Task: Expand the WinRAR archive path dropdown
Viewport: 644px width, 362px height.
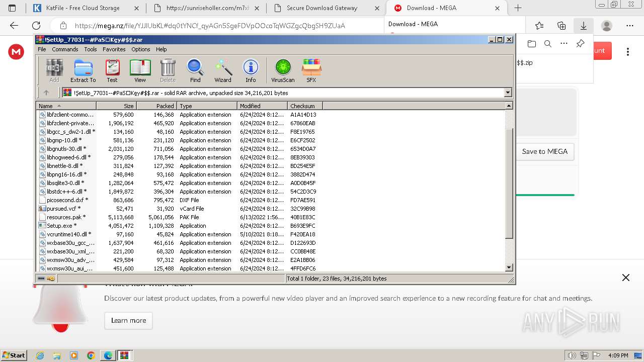Action: point(508,93)
